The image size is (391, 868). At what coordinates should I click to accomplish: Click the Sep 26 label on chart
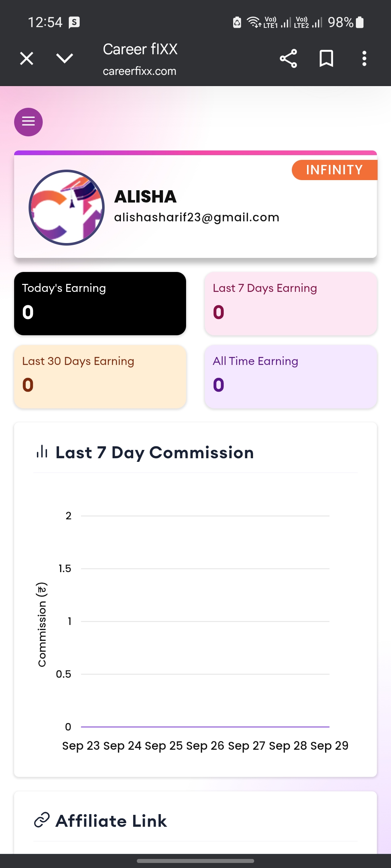pos(205,745)
